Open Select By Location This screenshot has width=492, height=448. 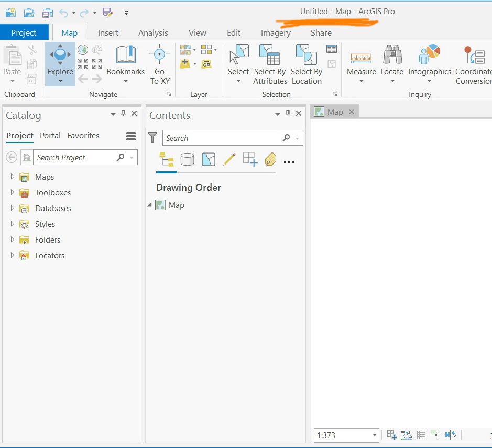[x=307, y=64]
